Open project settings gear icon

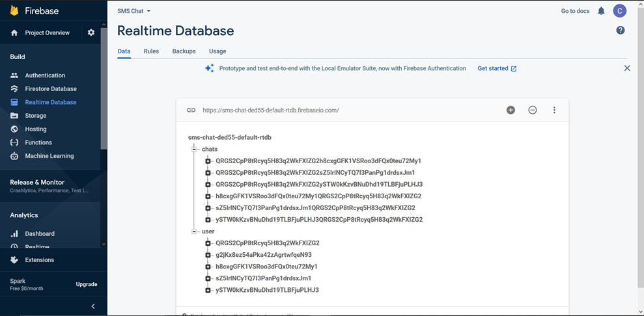point(91,33)
